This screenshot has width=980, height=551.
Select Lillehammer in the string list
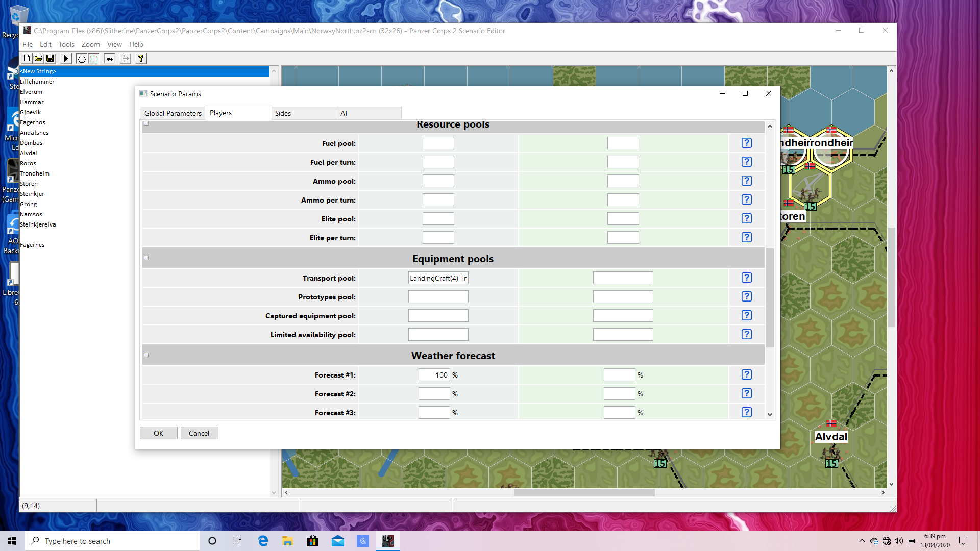pos(37,82)
